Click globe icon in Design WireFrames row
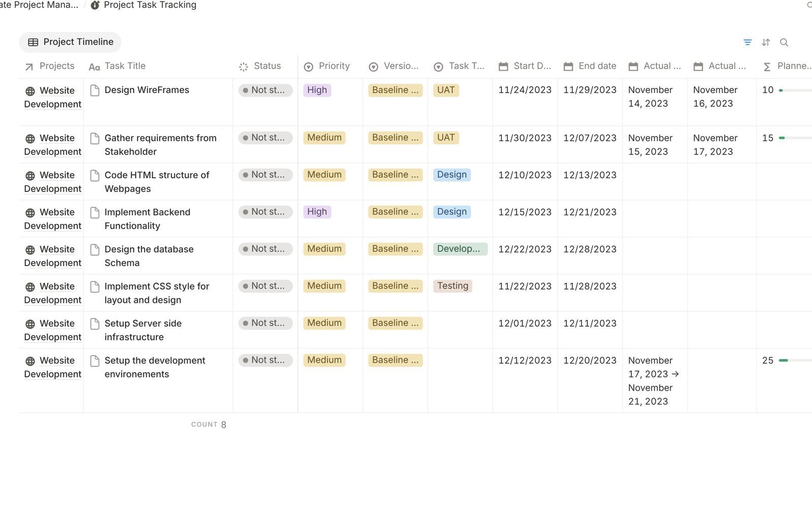 pyautogui.click(x=30, y=91)
